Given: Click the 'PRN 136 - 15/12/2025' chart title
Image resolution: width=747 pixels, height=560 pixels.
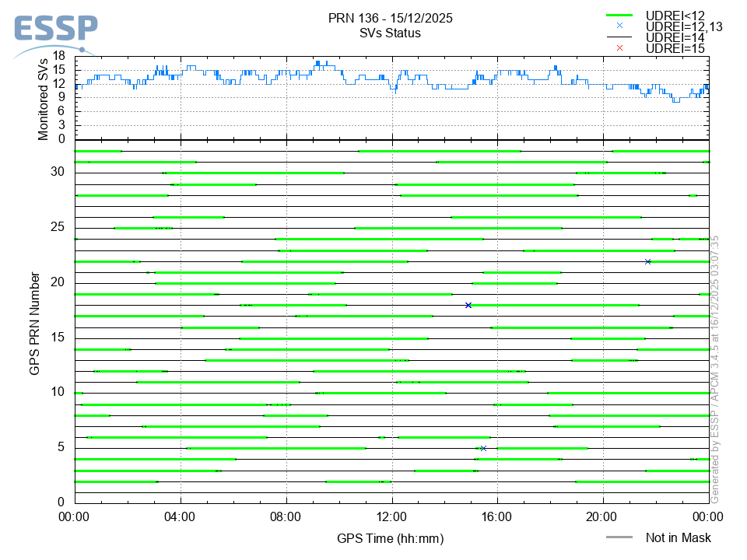Looking at the screenshot, I should pos(390,18).
